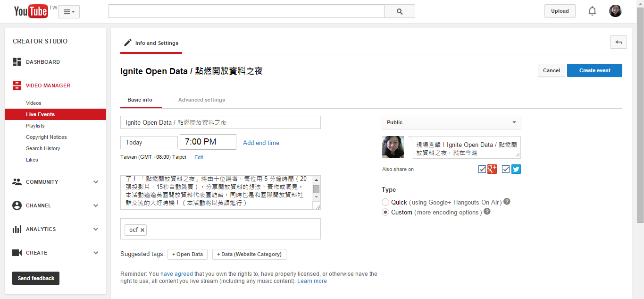Expand the Channel section
Screen dimensions: 644x299
tap(96, 205)
